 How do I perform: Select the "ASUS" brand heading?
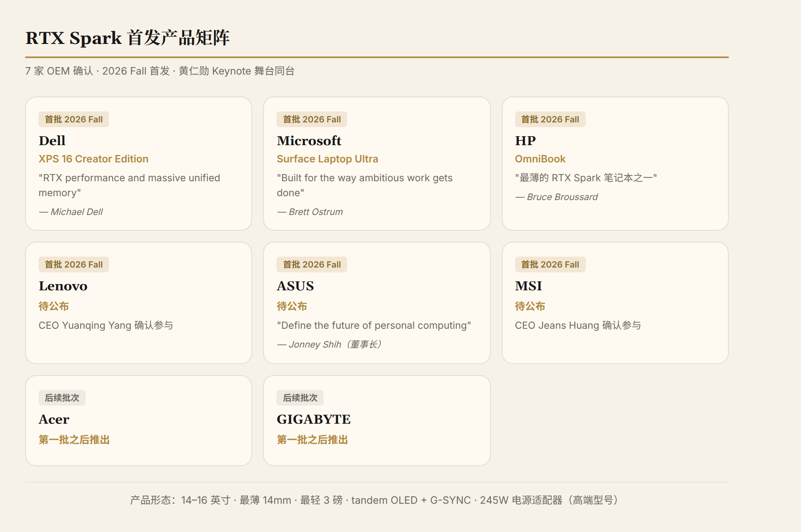click(295, 286)
